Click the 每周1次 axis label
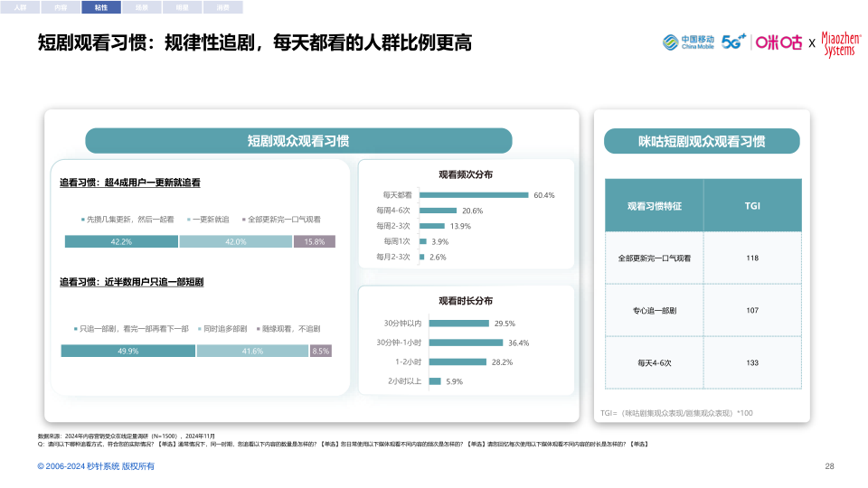868x488 pixels. [x=397, y=241]
